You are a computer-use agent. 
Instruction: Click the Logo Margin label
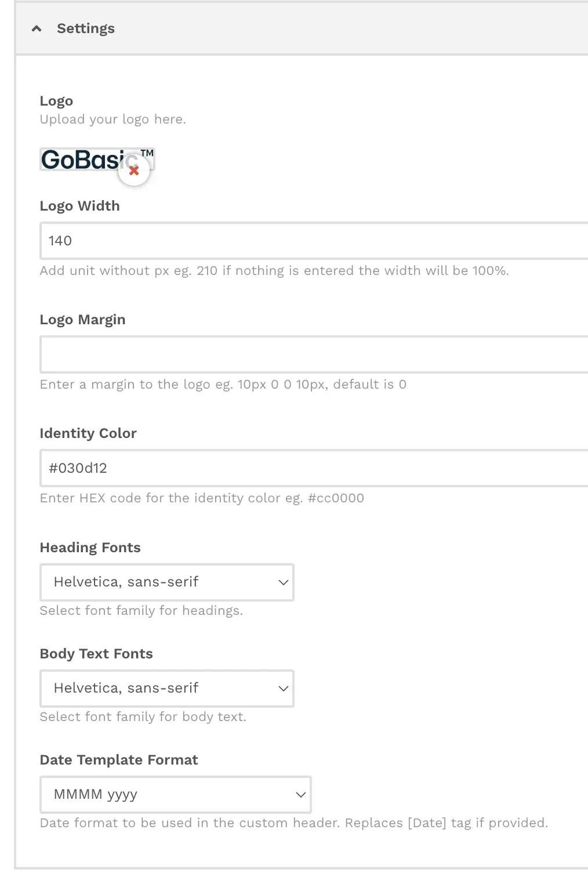click(x=82, y=320)
